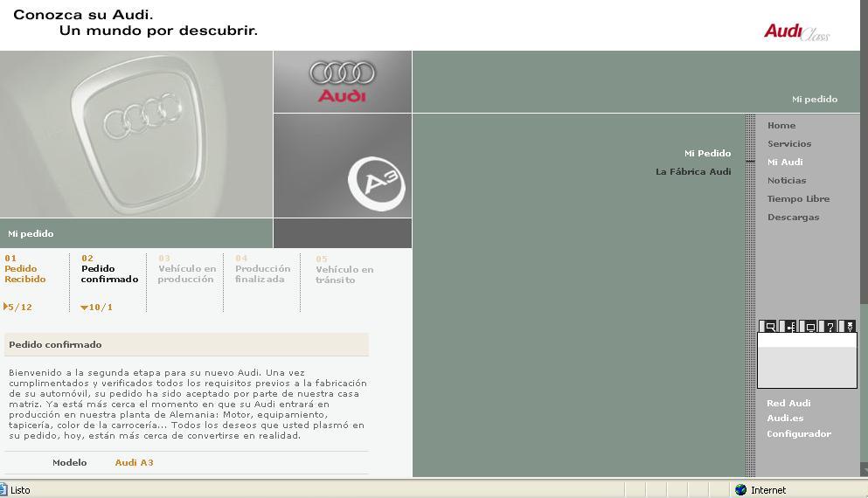Viewport: 868px width, 498px height.
Task: Open Tiempo Libre menu item
Action: pyautogui.click(x=798, y=198)
